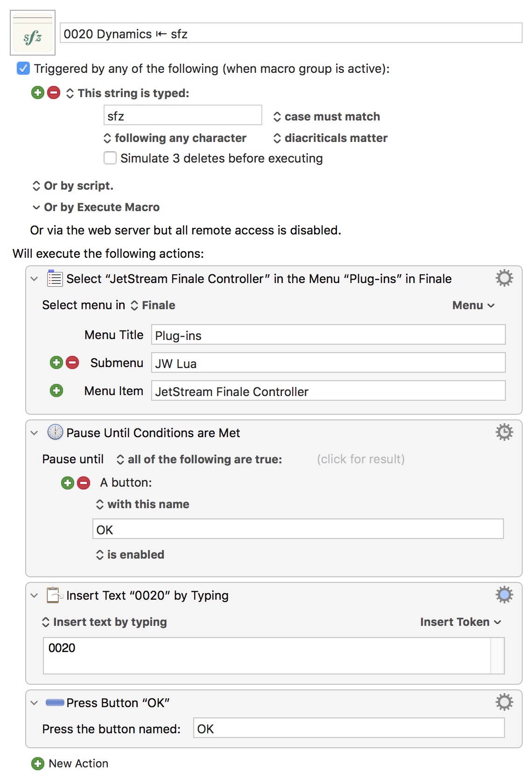
Task: Enable Simulate 3 deletes before executing
Action: pos(110,158)
